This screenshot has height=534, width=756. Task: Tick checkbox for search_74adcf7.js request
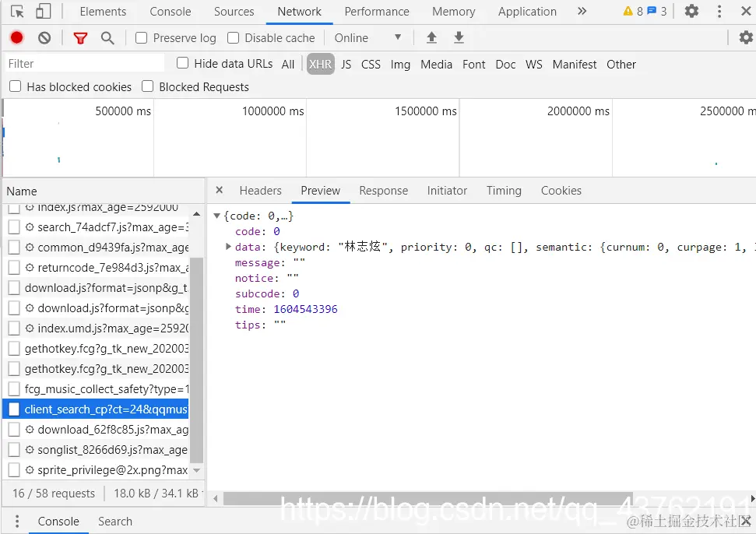[x=14, y=227]
